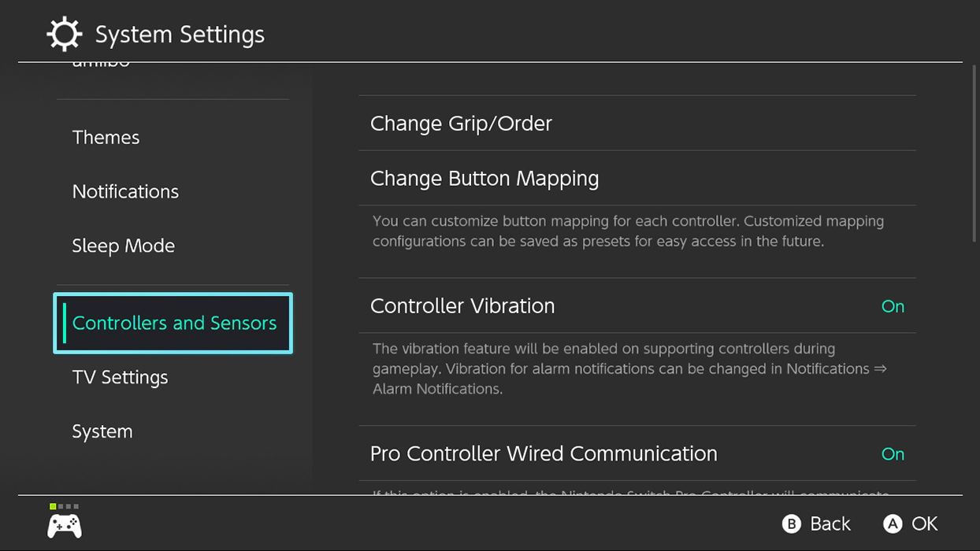Open the Themes settings category
Screen dimensions: 980x551
pos(106,138)
